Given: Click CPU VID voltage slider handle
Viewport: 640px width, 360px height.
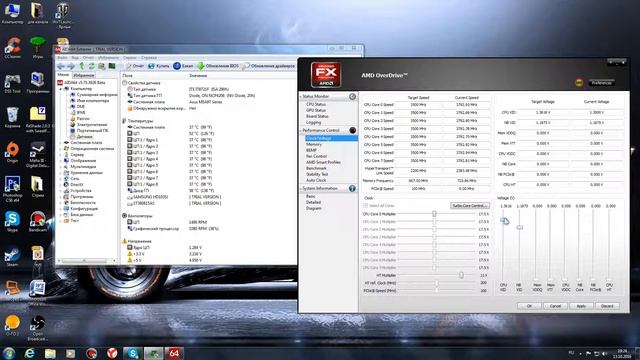Looking at the screenshot, I should [x=504, y=221].
